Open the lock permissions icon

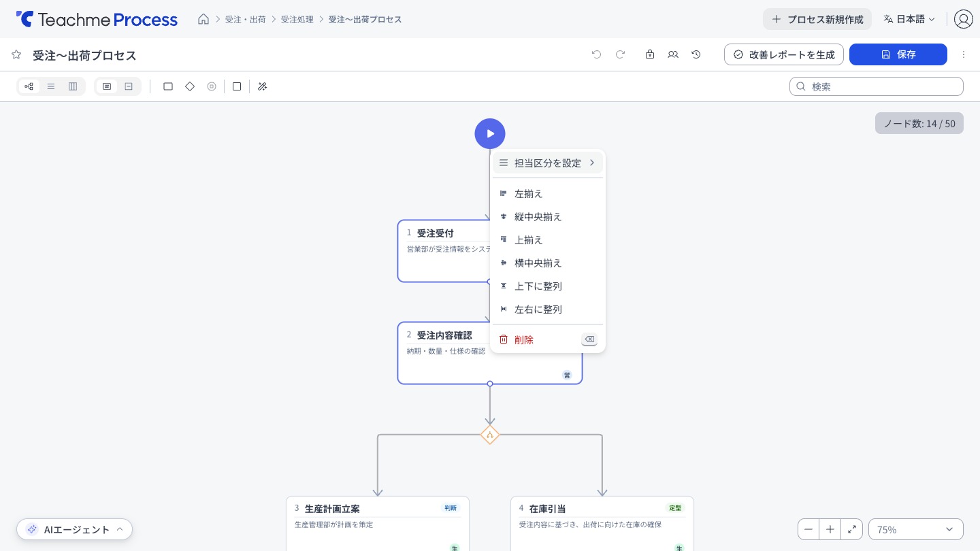tap(650, 54)
